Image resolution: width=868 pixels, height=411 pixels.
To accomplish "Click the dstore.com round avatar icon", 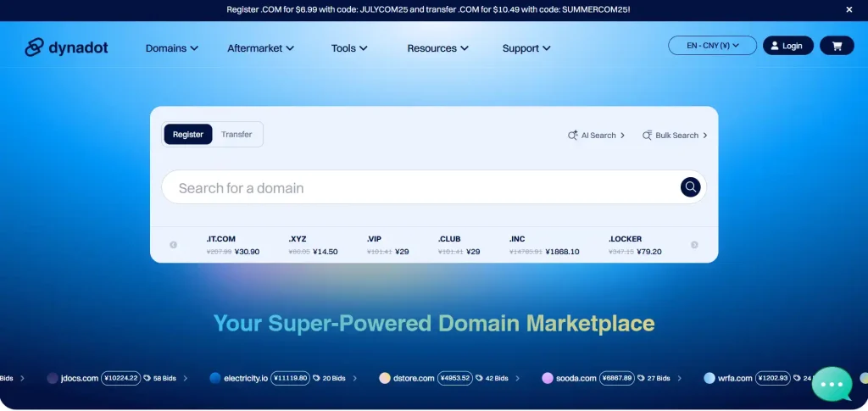I will (385, 378).
